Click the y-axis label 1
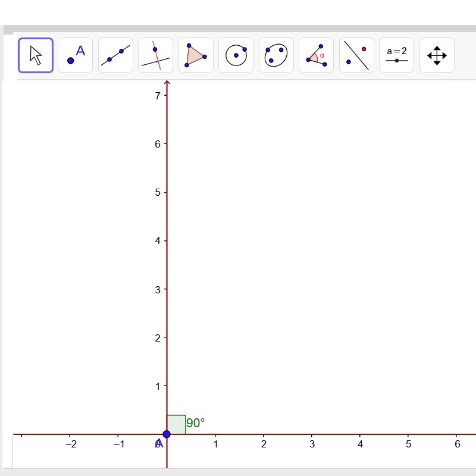The width and height of the screenshot is (476, 476). 158,386
